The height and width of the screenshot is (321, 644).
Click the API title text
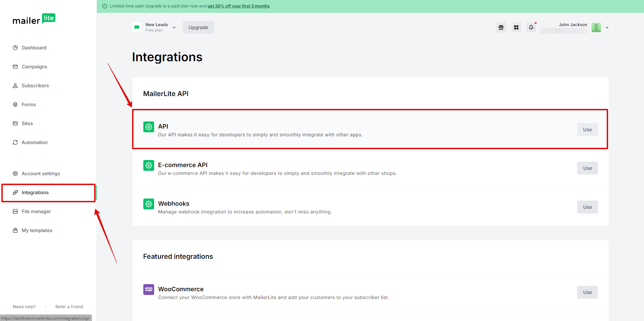(x=163, y=127)
